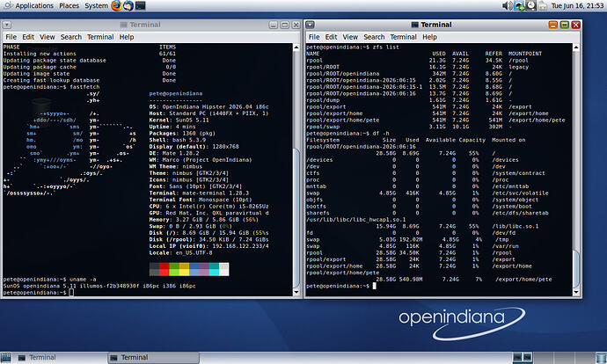The height and width of the screenshot is (364, 607).
Task: Close the active right Terminal window
Action: [575, 25]
